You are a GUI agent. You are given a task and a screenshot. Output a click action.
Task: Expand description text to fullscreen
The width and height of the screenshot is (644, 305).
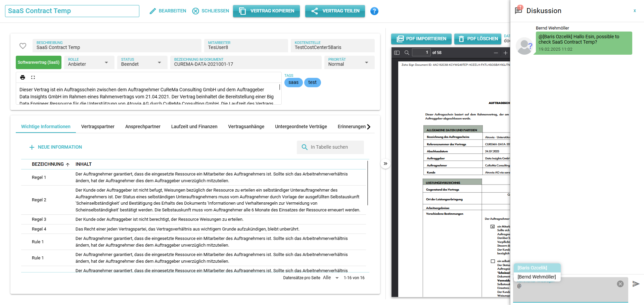click(x=33, y=78)
